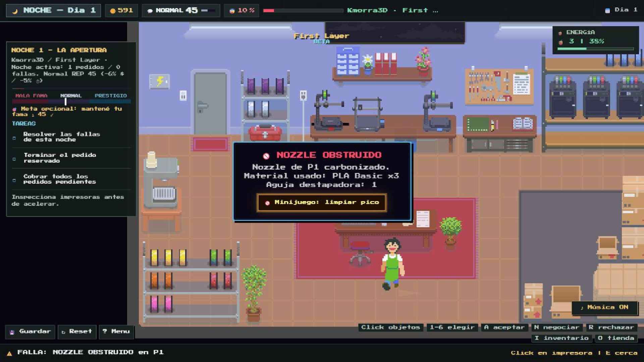This screenshot has height=362, width=644.
Task: Open the O tienda shop
Action: 616,338
